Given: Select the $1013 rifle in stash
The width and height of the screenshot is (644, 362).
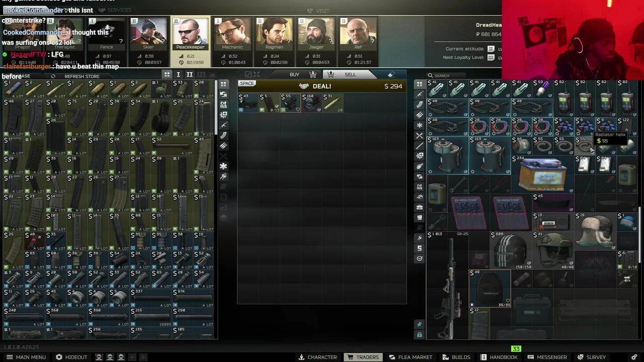Looking at the screenshot, I should 448,285.
